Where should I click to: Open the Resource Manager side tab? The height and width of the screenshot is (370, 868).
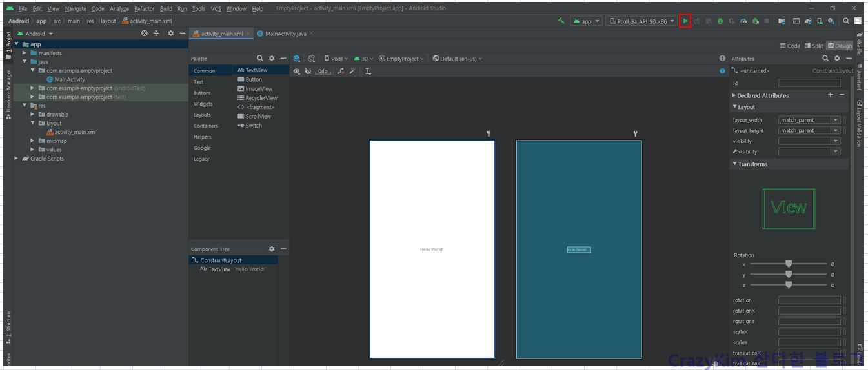[x=8, y=95]
